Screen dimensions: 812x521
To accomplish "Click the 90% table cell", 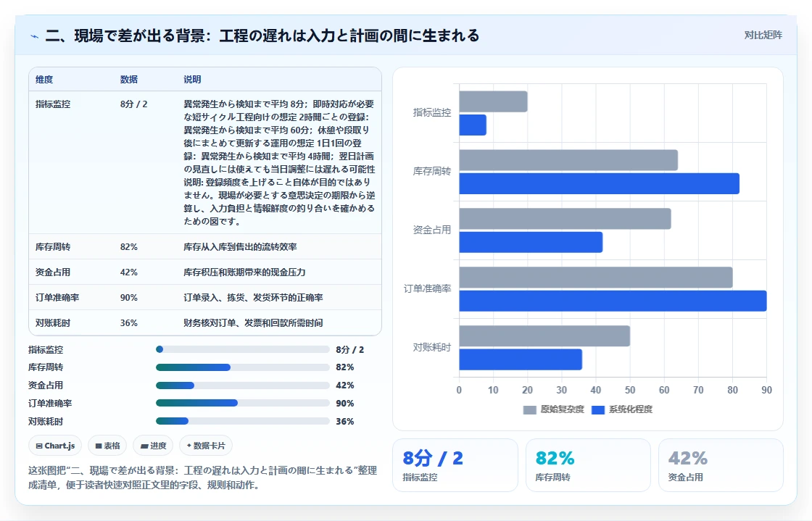I will tap(129, 298).
